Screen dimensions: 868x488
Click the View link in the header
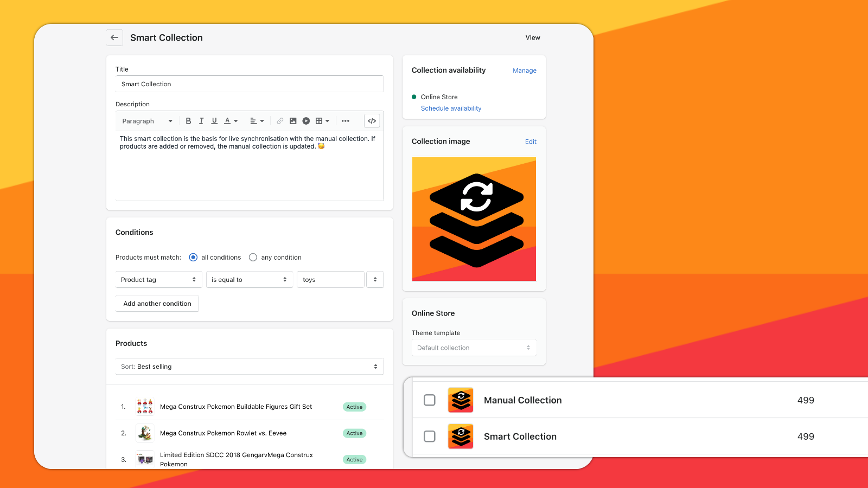(533, 37)
